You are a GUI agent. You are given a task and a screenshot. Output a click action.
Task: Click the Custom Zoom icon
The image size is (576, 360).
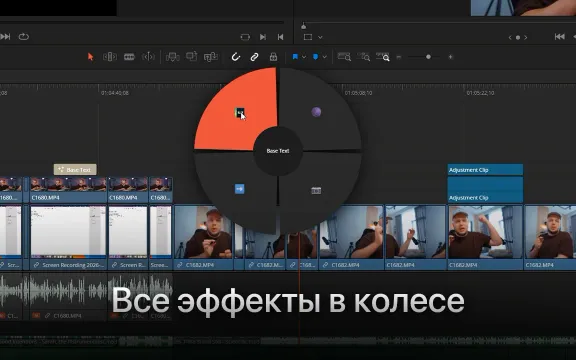coord(382,57)
